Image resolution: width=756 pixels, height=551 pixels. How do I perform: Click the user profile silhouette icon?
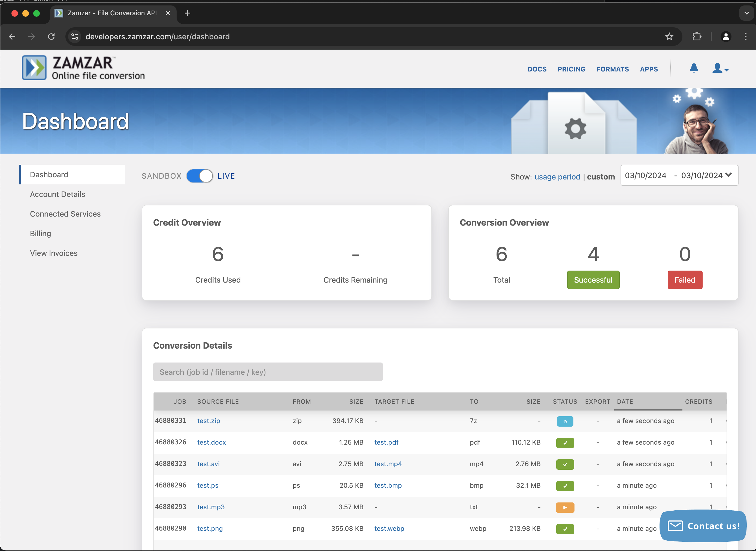(717, 69)
